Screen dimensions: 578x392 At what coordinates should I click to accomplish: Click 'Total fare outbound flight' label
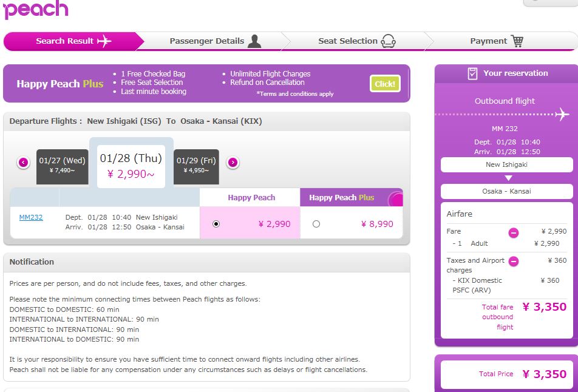point(497,317)
